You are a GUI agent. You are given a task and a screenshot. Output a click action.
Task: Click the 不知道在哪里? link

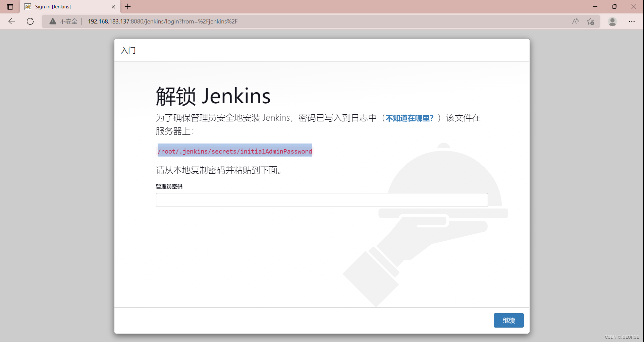(410, 118)
